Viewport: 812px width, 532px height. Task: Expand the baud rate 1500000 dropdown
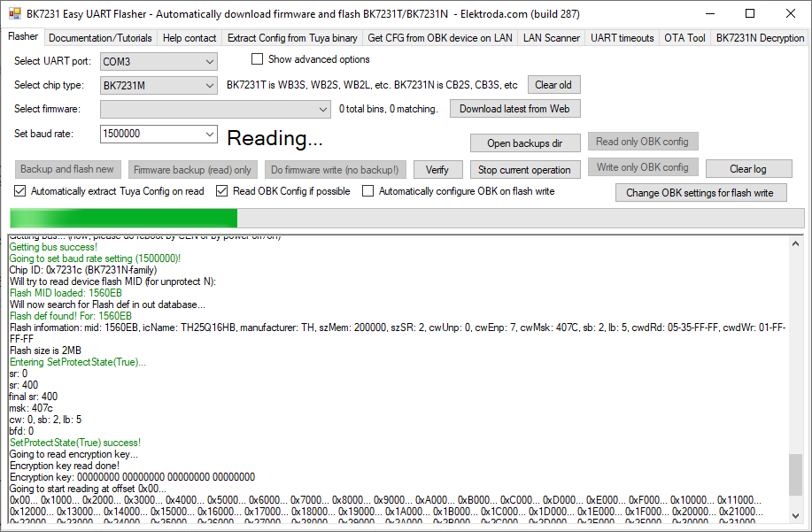[x=210, y=134]
